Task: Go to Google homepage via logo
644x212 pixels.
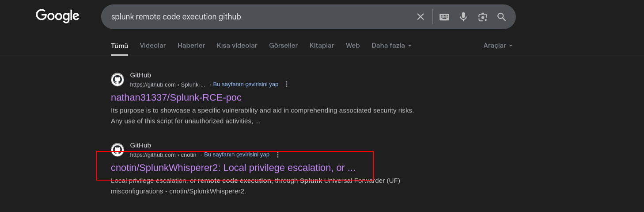Action: (57, 16)
